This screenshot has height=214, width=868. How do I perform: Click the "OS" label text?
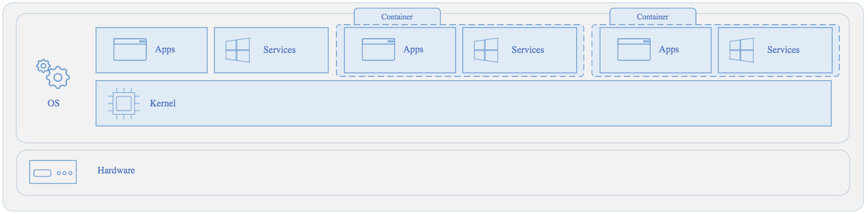[53, 103]
